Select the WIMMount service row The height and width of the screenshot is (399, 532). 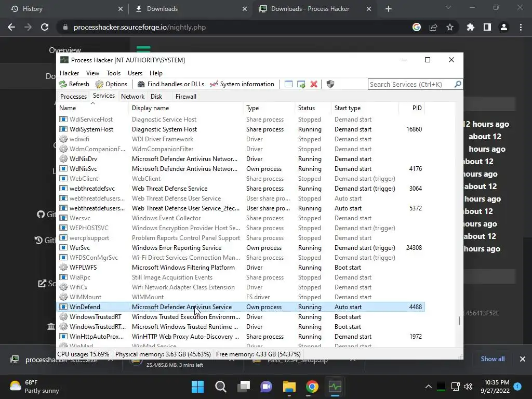pos(241,297)
